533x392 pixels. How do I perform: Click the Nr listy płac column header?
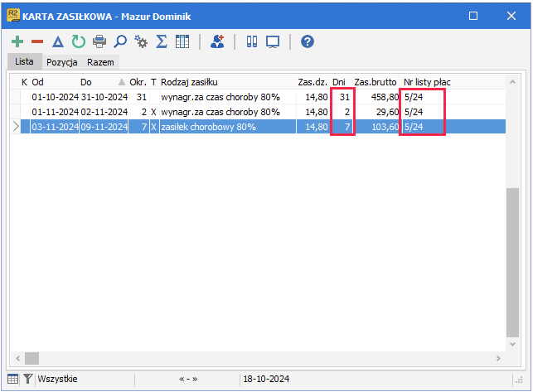pos(427,82)
